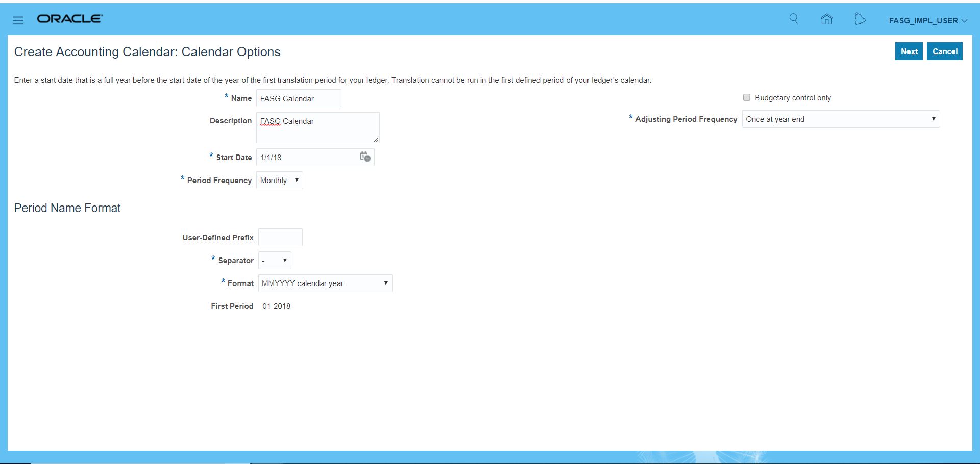
Task: Click the Next button
Action: (x=909, y=51)
